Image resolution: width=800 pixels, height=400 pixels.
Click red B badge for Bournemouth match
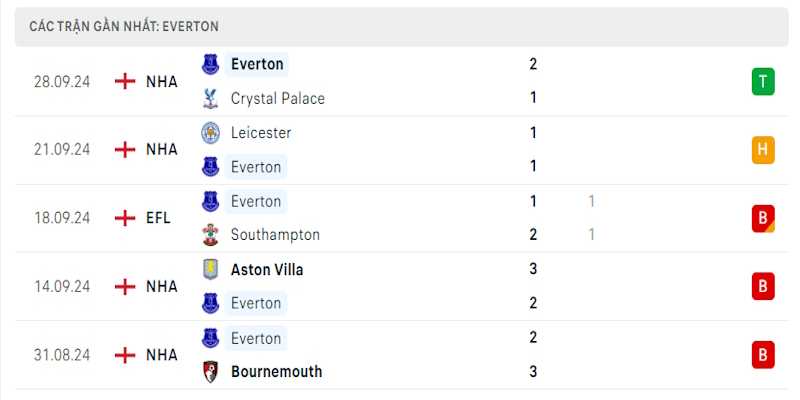[x=763, y=355]
